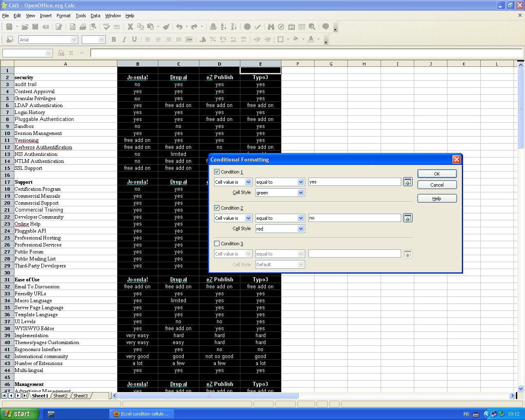Toggle Bold formatting
The image size is (525, 420).
[114, 39]
